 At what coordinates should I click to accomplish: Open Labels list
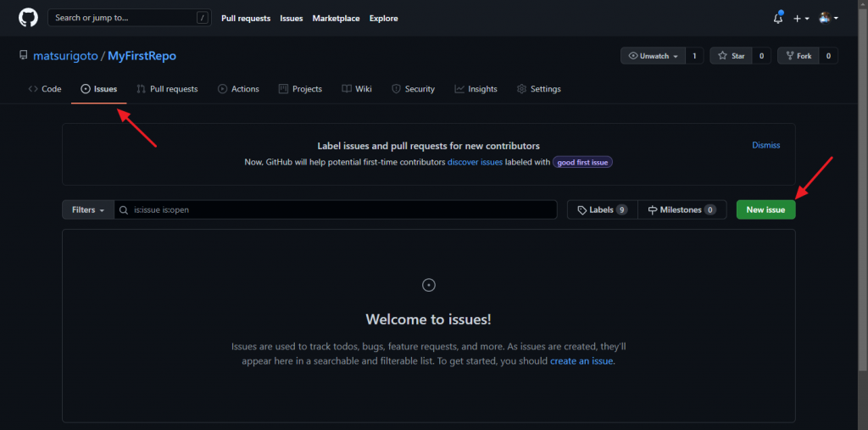pos(603,210)
